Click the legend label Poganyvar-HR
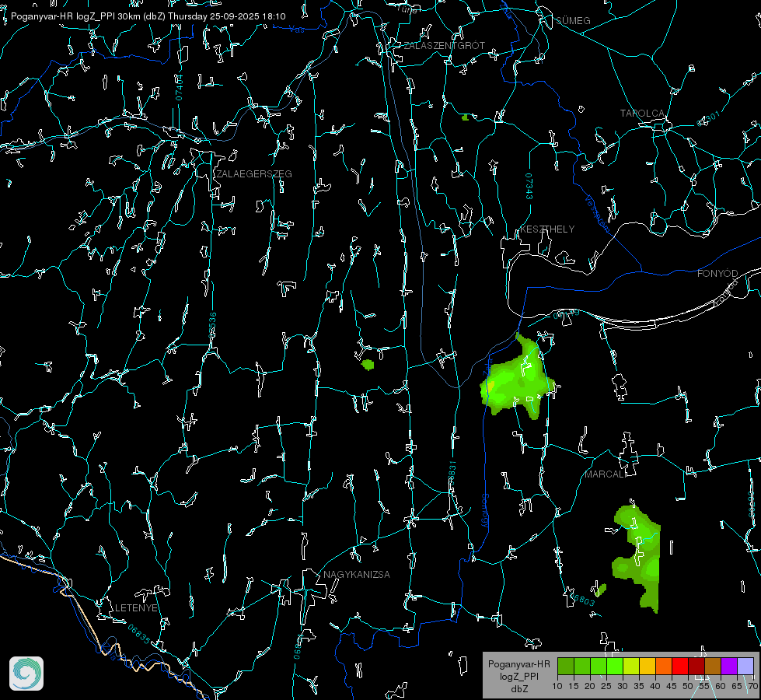Image resolution: width=761 pixels, height=700 pixels. pyautogui.click(x=518, y=664)
